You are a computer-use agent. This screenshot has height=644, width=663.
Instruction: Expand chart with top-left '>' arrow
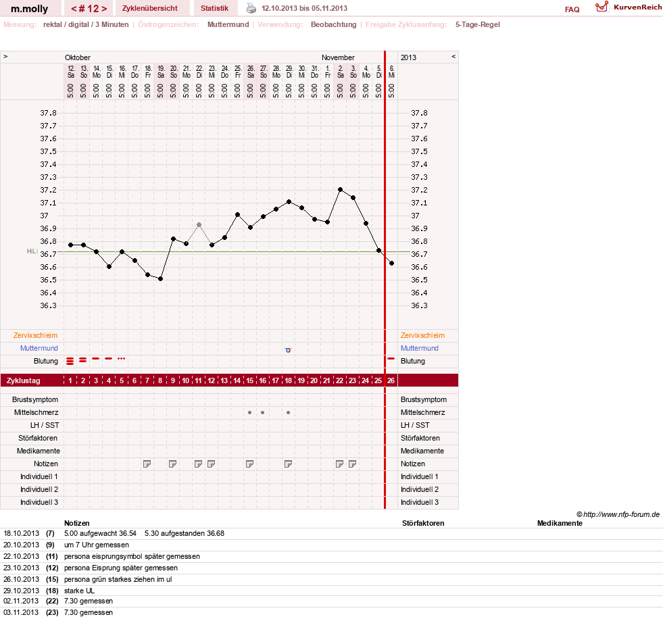click(5, 56)
